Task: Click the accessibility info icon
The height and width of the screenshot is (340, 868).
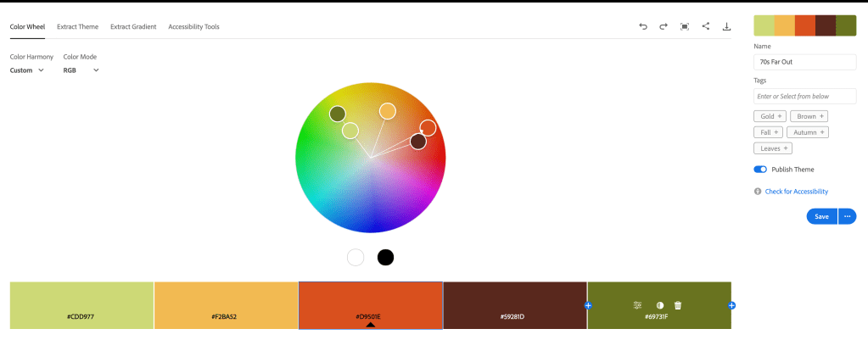Action: click(x=758, y=192)
